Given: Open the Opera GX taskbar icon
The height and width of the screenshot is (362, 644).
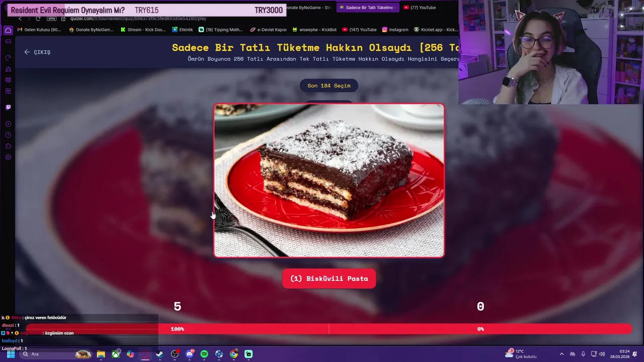Looking at the screenshot, I should pyautogui.click(x=145, y=354).
